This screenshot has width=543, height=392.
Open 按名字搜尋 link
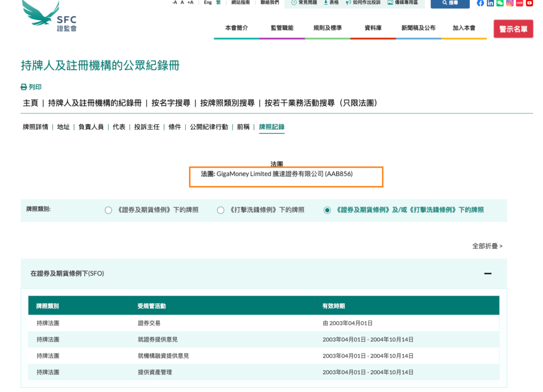(x=171, y=103)
